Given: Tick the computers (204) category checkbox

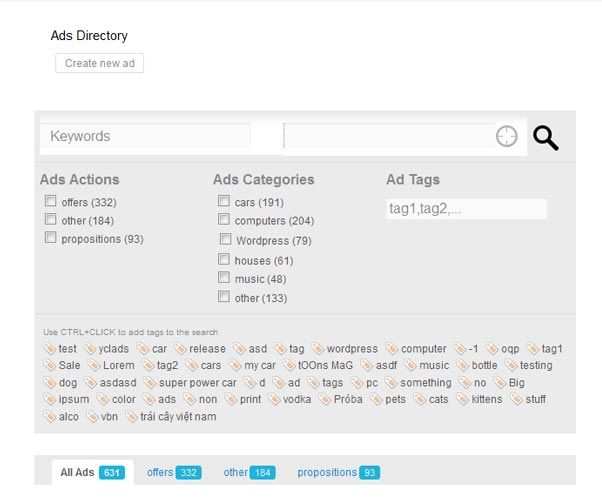Looking at the screenshot, I should coord(224,219).
